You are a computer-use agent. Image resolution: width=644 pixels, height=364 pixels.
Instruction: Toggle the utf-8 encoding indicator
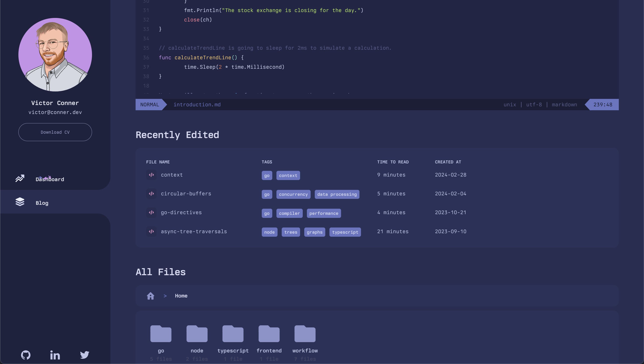534,104
